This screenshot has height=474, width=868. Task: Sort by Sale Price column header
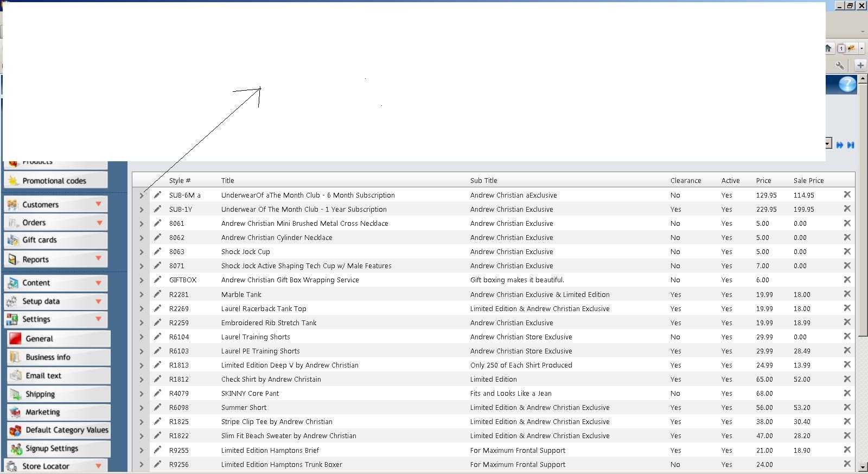(808, 181)
